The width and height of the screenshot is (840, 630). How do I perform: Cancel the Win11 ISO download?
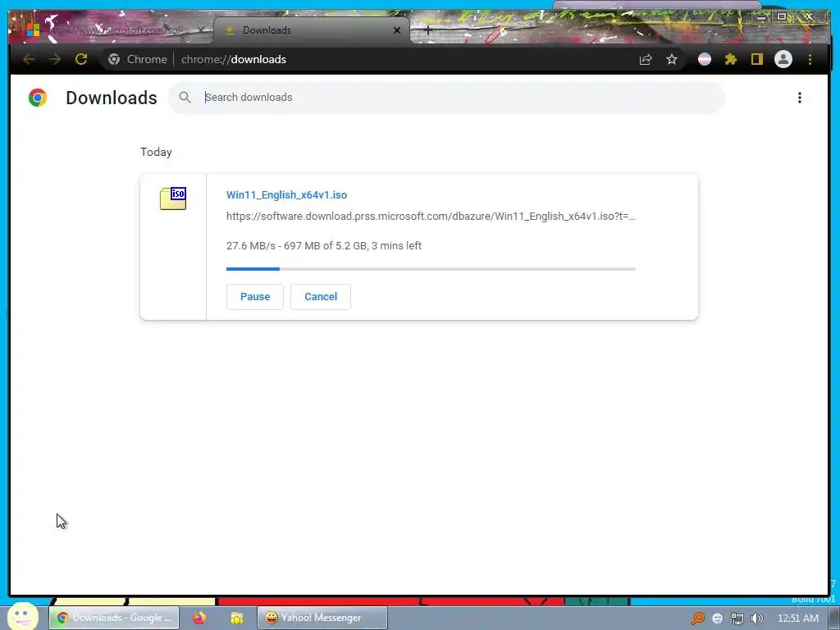tap(321, 297)
